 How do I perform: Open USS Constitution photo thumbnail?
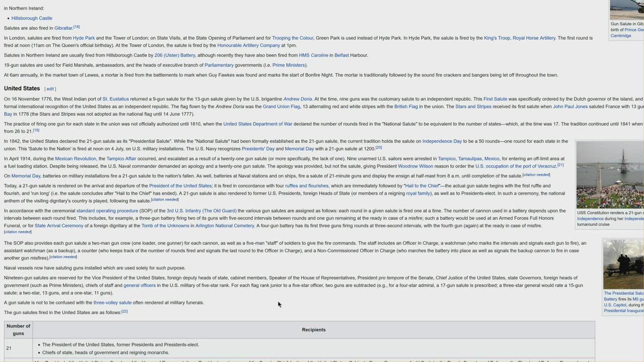[610, 174]
